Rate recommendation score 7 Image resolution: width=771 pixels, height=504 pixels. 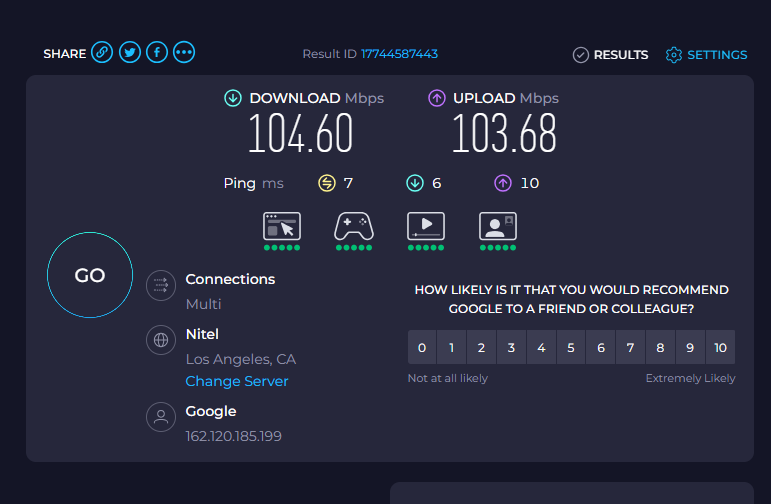[x=630, y=347]
